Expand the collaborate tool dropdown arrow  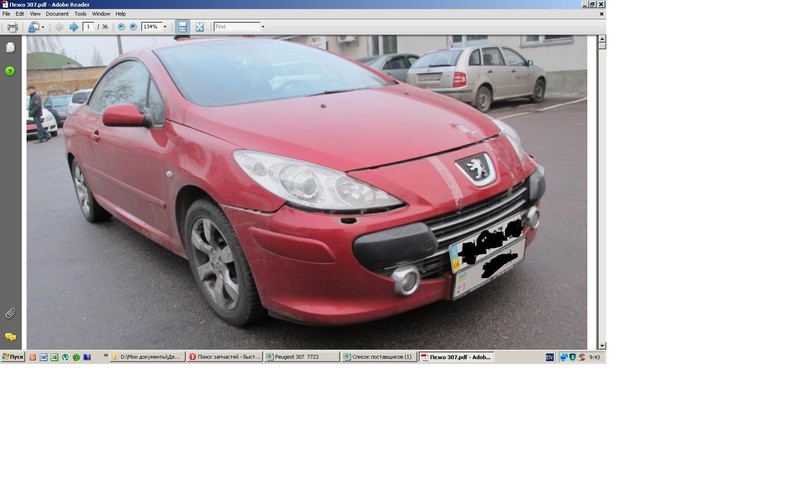coord(43,27)
